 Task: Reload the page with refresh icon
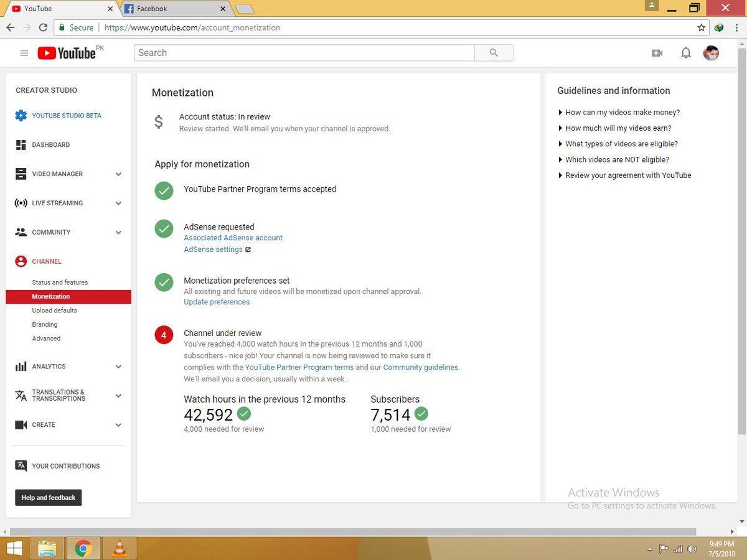(43, 27)
